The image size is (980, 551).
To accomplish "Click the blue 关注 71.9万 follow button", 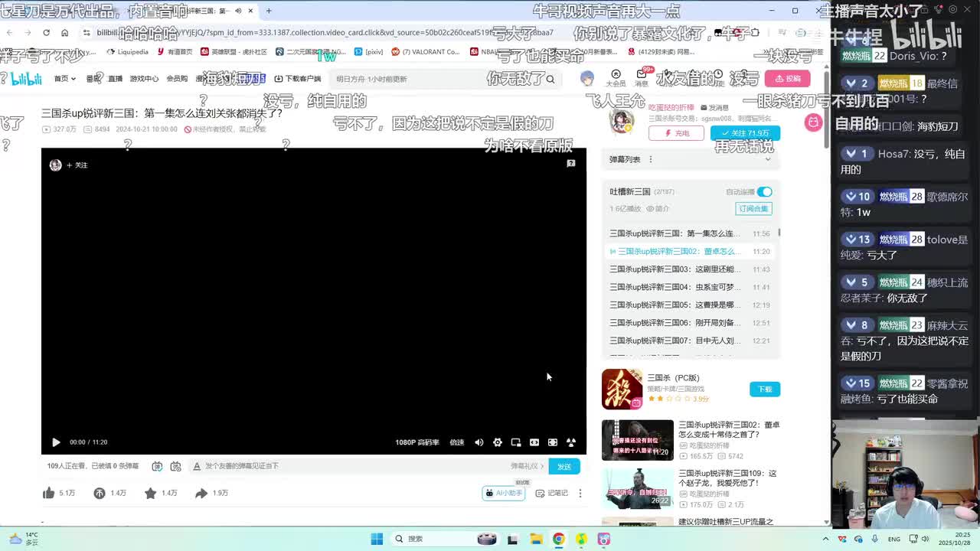I will [x=745, y=133].
